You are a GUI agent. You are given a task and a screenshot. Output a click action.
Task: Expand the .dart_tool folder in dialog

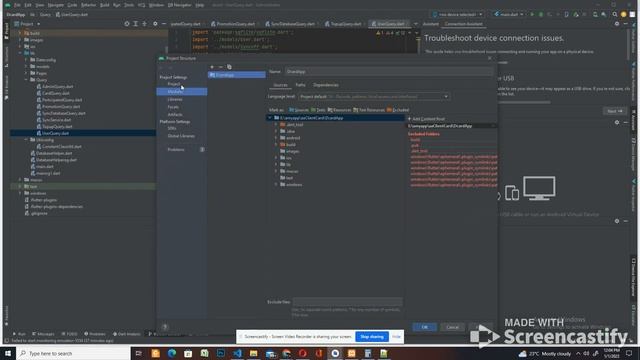coord(276,124)
